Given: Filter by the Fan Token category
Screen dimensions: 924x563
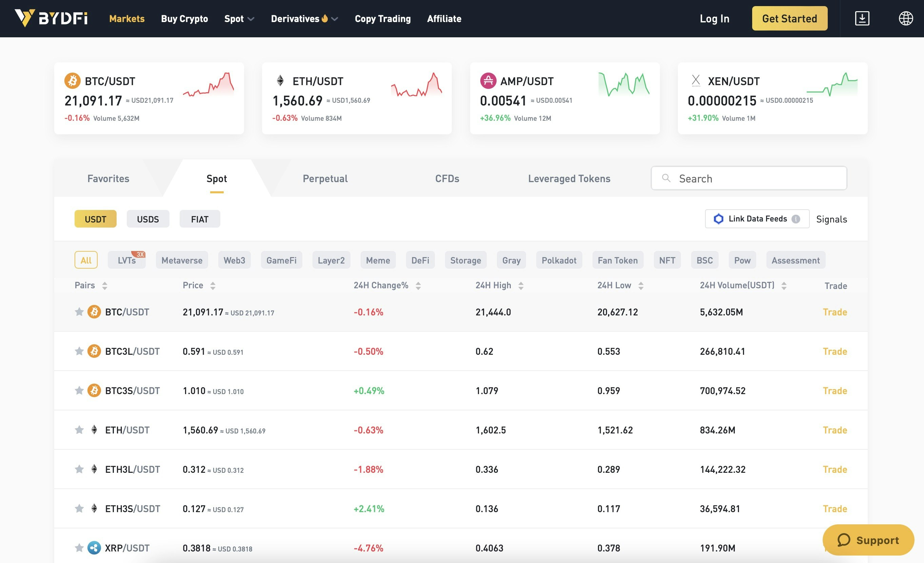Looking at the screenshot, I should 618,260.
